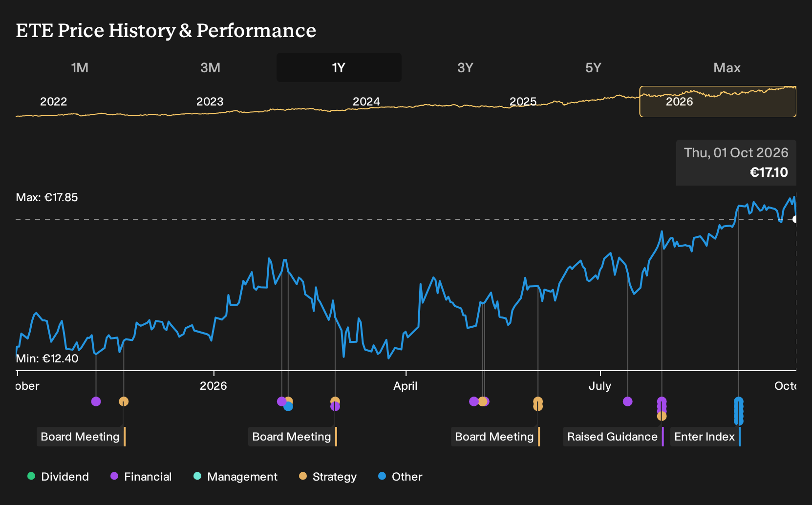Click 2022 in the overview mini chart
This screenshot has width=812, height=505.
tap(53, 102)
